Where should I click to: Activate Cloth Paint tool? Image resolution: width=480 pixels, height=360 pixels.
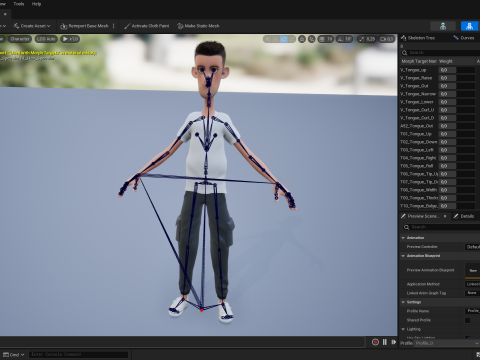click(146, 26)
